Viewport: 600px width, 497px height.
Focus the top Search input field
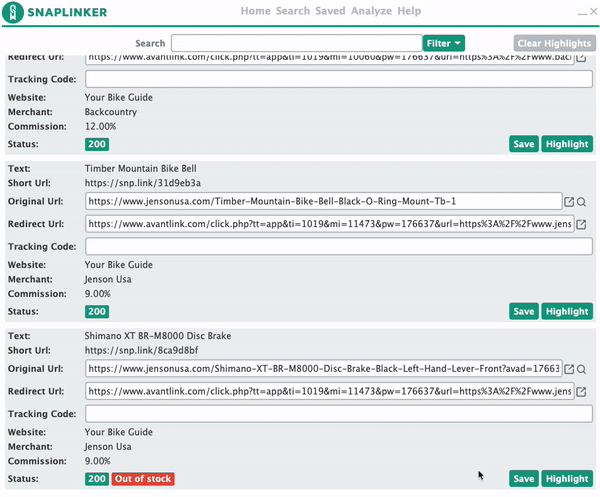click(x=297, y=43)
